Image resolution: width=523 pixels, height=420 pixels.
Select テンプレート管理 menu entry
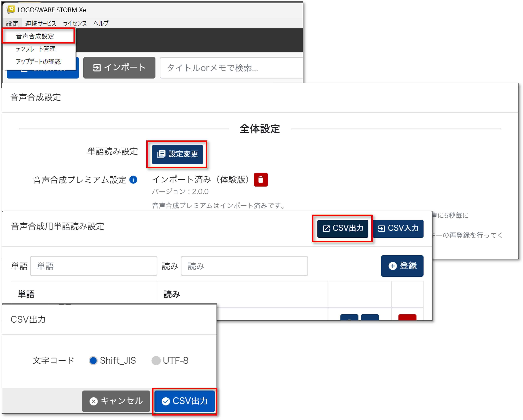(36, 49)
